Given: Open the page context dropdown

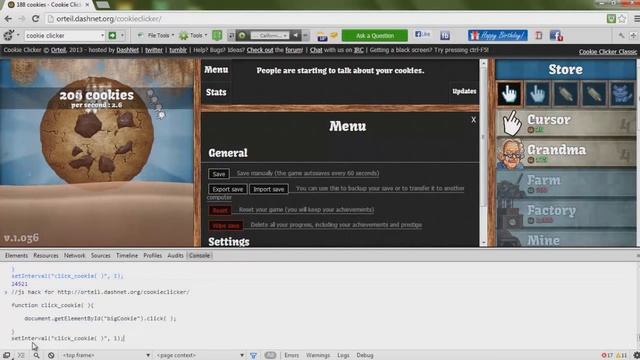Looking at the screenshot, I should pyautogui.click(x=200, y=355).
